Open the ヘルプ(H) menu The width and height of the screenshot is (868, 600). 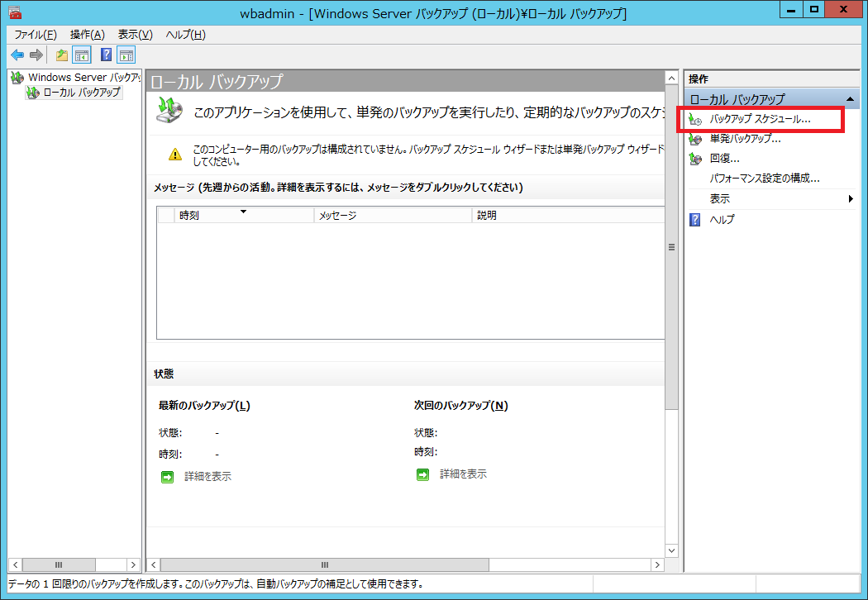(185, 35)
